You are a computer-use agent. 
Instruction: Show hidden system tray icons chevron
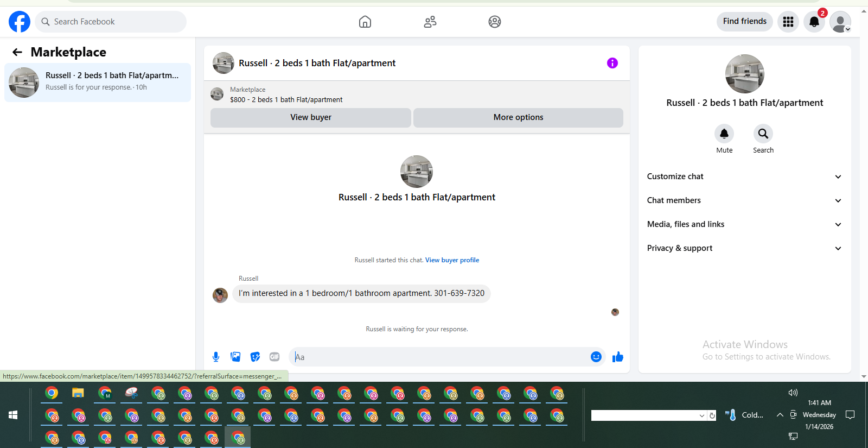(x=780, y=415)
